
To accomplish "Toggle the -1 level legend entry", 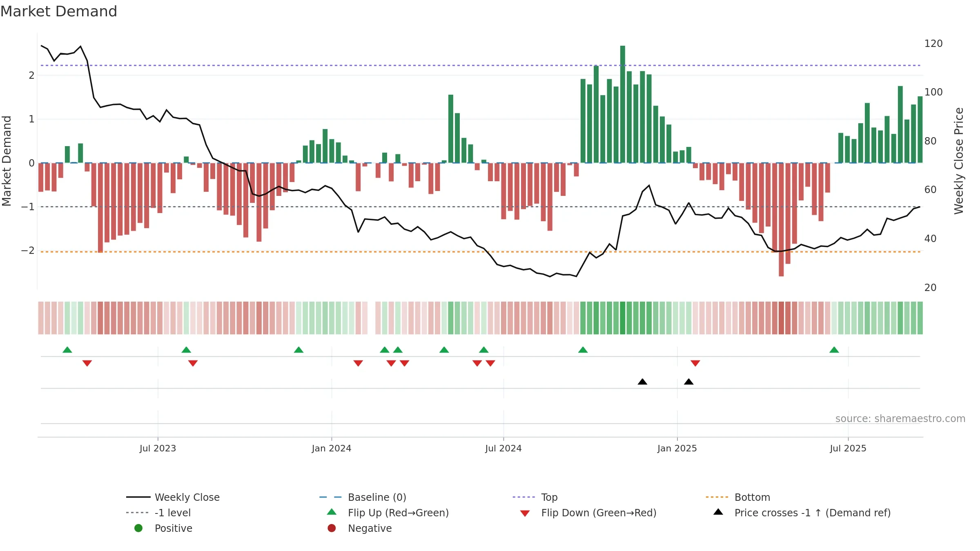I will pyautogui.click(x=158, y=513).
